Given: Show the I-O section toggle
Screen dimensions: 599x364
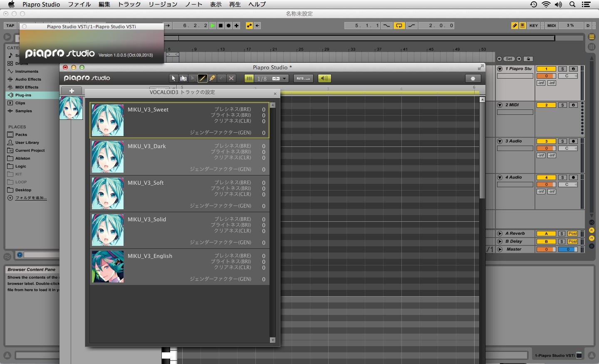Looking at the screenshot, I should tap(592, 223).
